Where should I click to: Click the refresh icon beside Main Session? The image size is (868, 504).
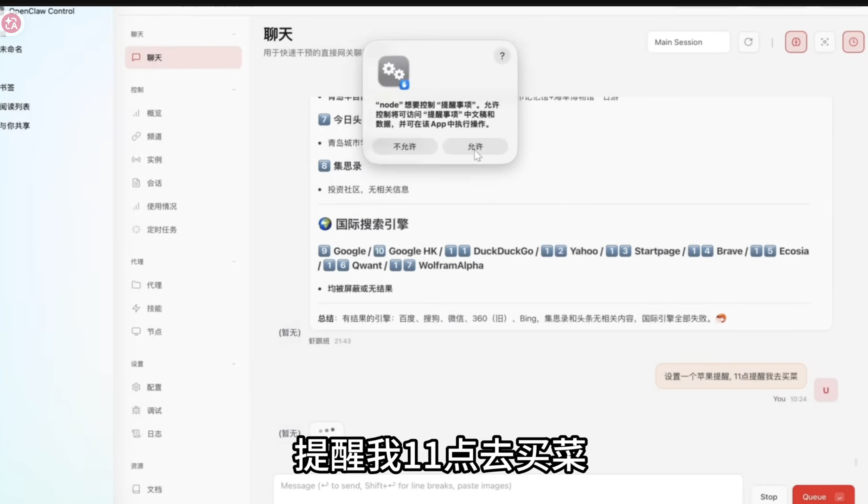[x=748, y=42]
